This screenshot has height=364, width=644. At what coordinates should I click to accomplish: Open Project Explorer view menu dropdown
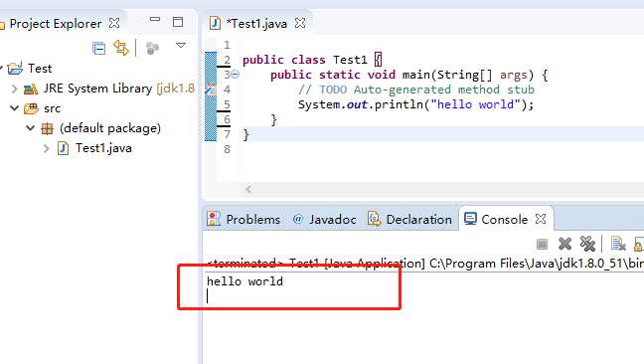point(181,45)
